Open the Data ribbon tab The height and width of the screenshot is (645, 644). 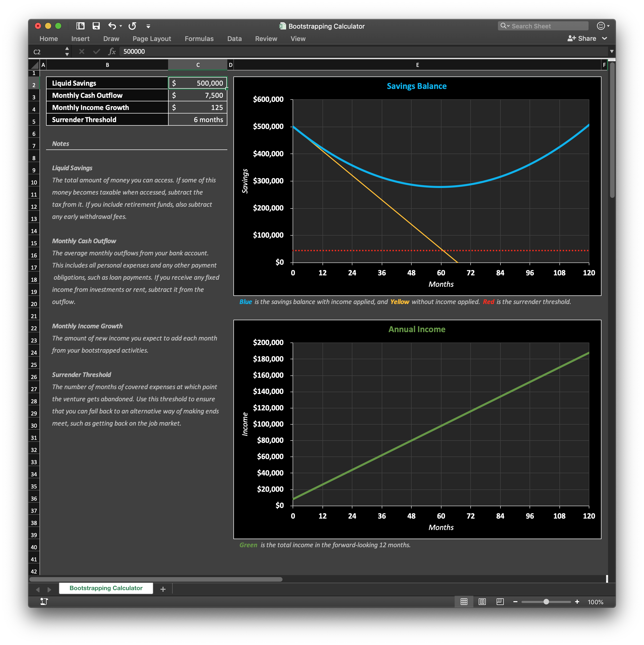tap(234, 39)
